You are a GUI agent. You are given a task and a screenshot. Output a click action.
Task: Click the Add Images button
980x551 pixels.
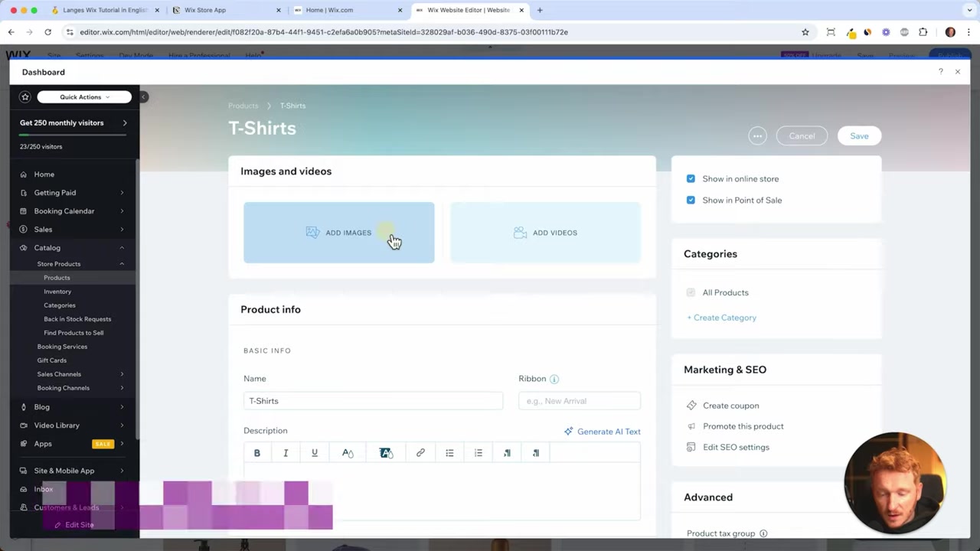tap(339, 233)
